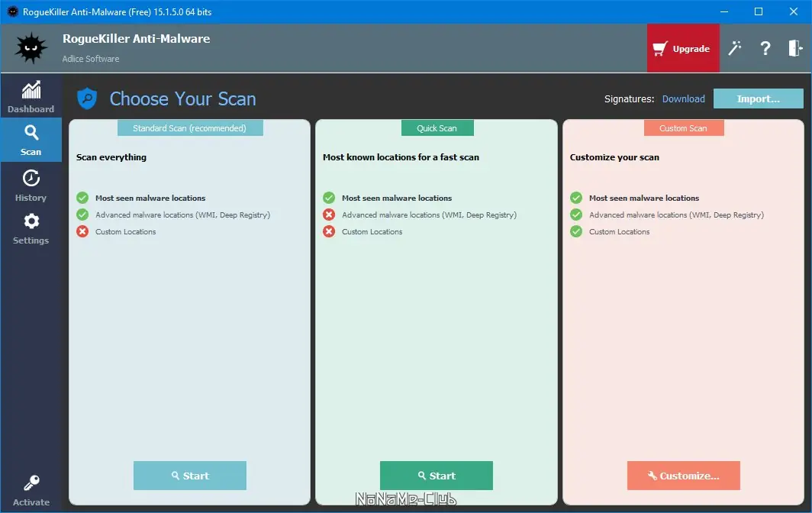The image size is (812, 513).
Task: Click the RogueKiller logo in the header
Action: coord(31,47)
